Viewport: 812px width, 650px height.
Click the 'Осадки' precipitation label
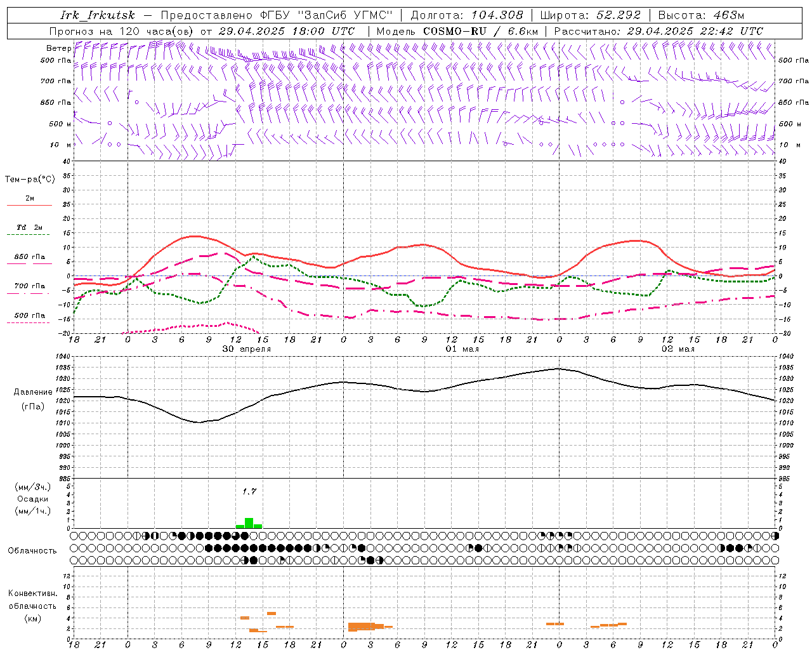[x=32, y=499]
